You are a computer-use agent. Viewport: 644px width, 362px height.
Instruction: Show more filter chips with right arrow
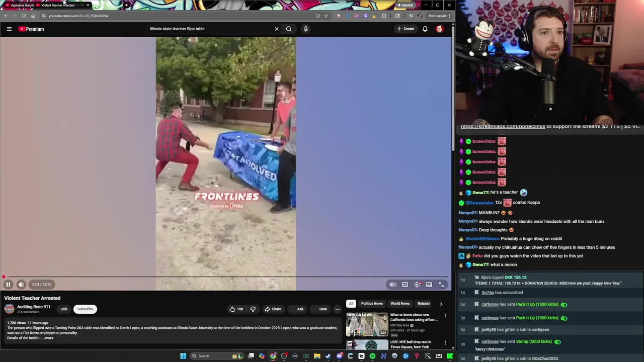(441, 304)
